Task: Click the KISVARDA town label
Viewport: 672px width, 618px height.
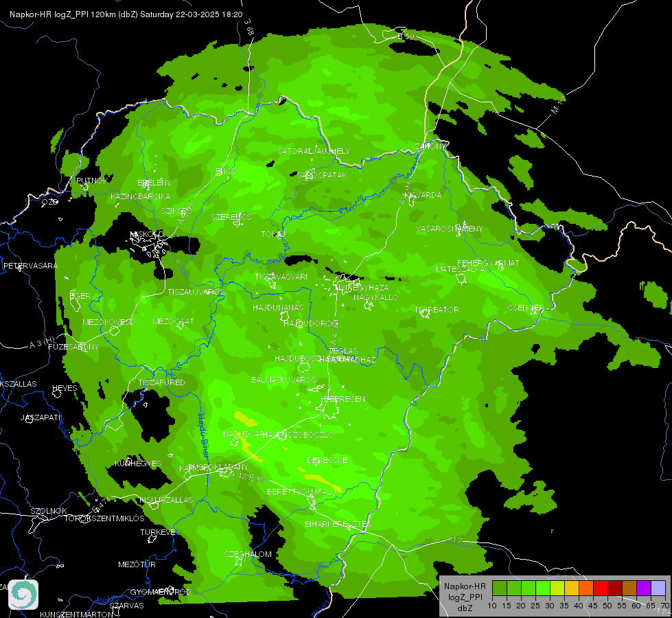Action: click(423, 195)
